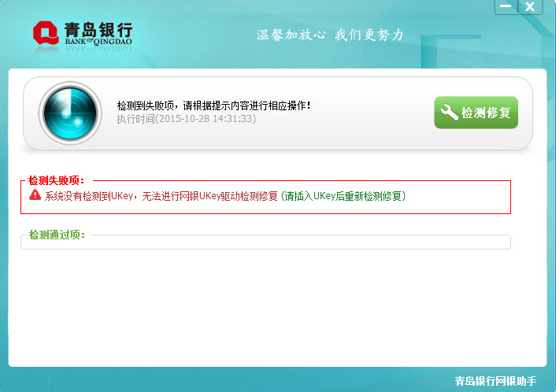Click the 检测到失败项 status message

[213, 105]
